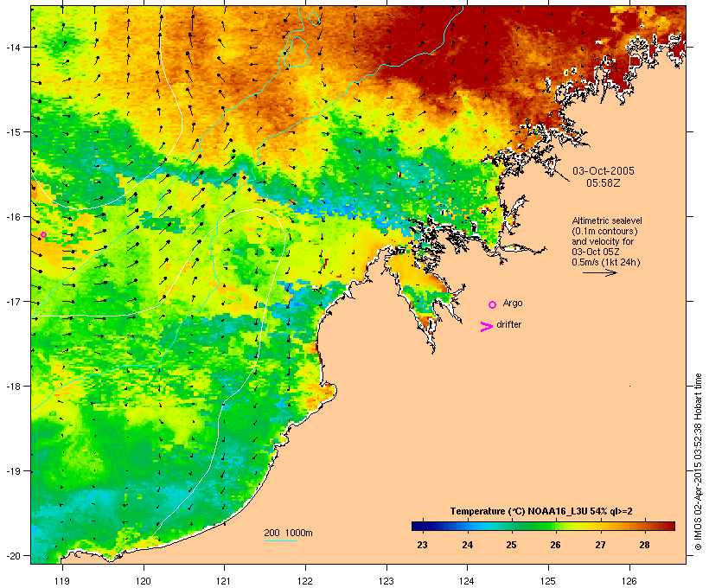Click the 'Altimetric sealevel' text
The height and width of the screenshot is (588, 709).
(607, 220)
